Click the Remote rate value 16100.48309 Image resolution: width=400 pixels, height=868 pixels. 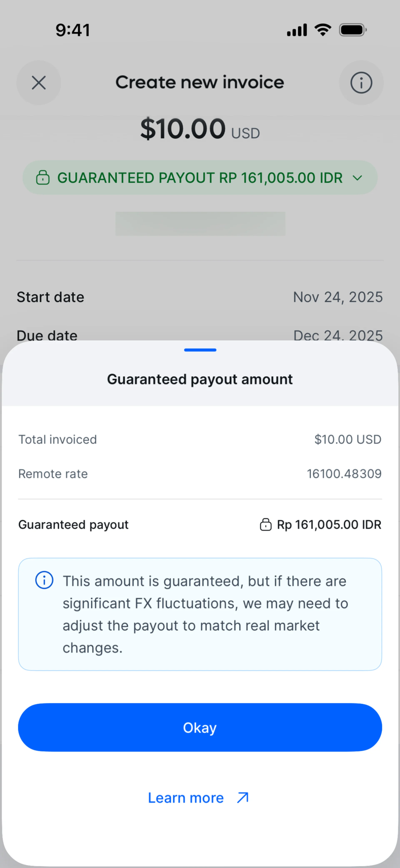point(344,474)
